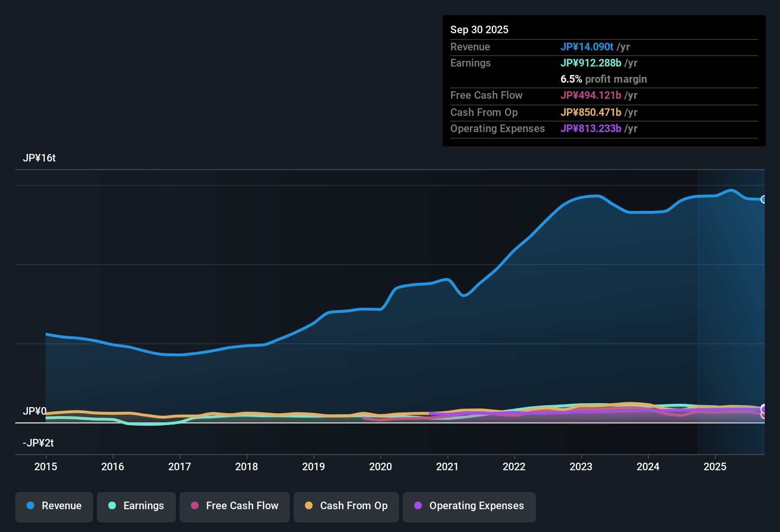This screenshot has height=532, width=780.
Task: Click the pink Free Cash Flow legend dot
Action: tap(195, 506)
